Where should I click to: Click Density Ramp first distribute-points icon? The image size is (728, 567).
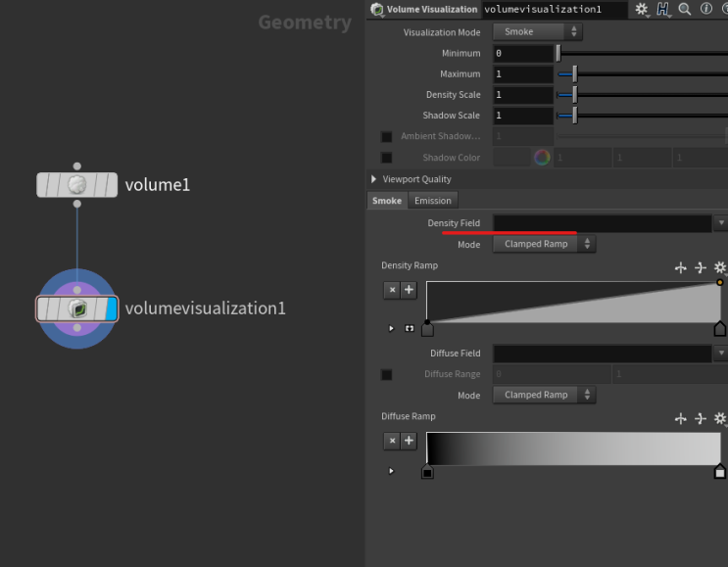pos(681,267)
